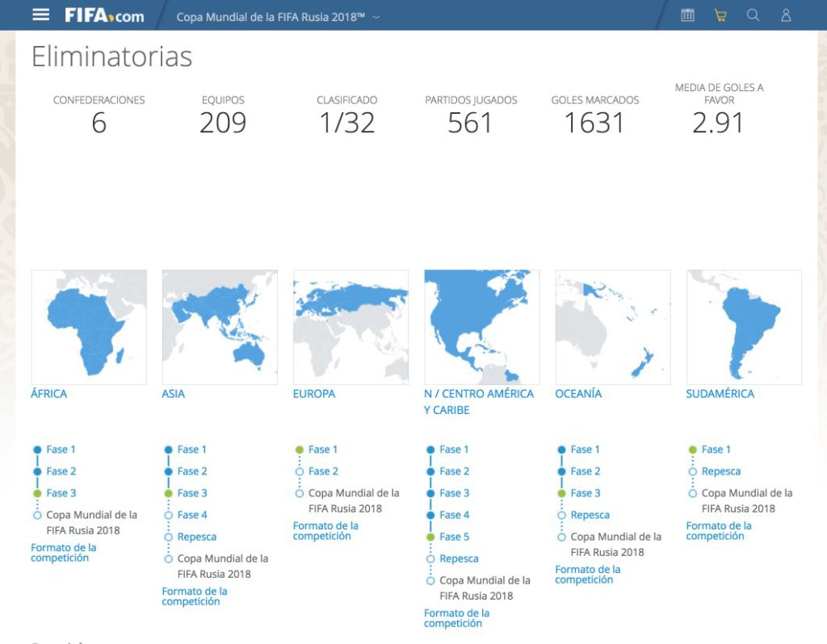The image size is (827, 644).
Task: Expand the Copa Mundial de la FIFA Rusia 2018 dropdown
Action: pyautogui.click(x=278, y=17)
